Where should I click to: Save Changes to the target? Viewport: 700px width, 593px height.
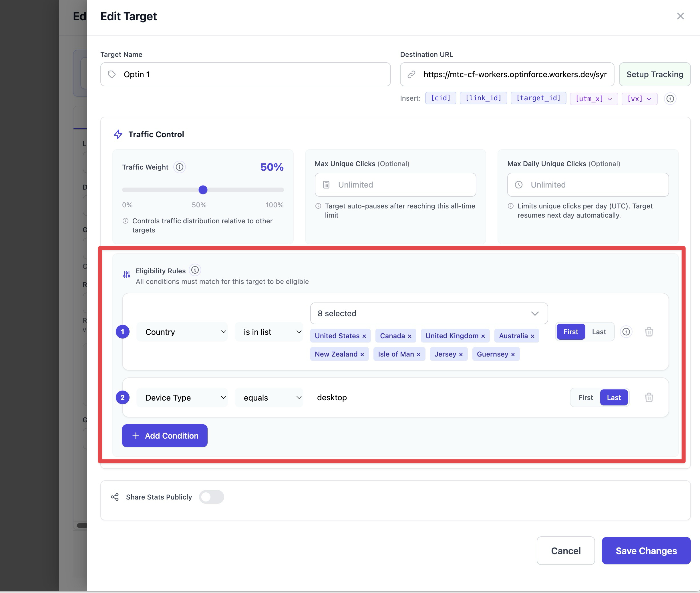(646, 551)
